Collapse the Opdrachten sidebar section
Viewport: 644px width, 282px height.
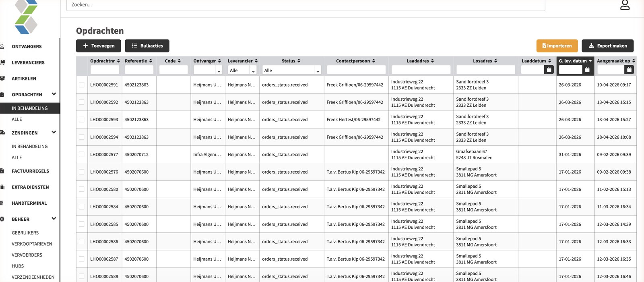click(x=54, y=94)
